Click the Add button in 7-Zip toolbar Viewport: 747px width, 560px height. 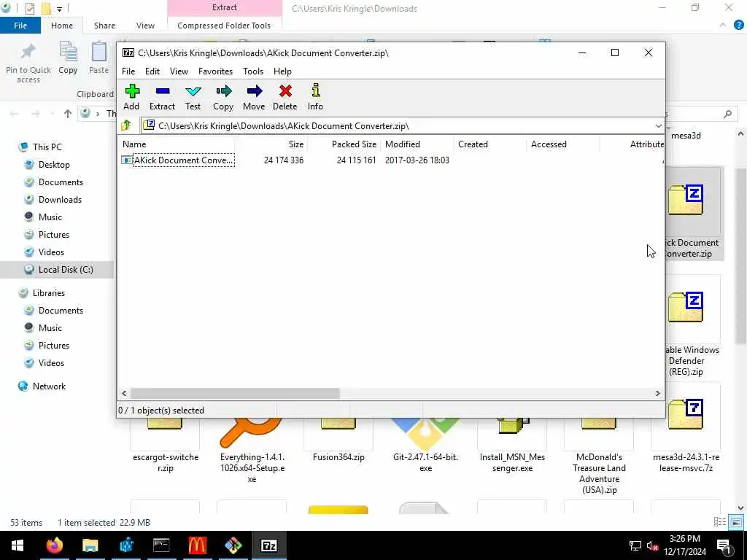pyautogui.click(x=131, y=97)
